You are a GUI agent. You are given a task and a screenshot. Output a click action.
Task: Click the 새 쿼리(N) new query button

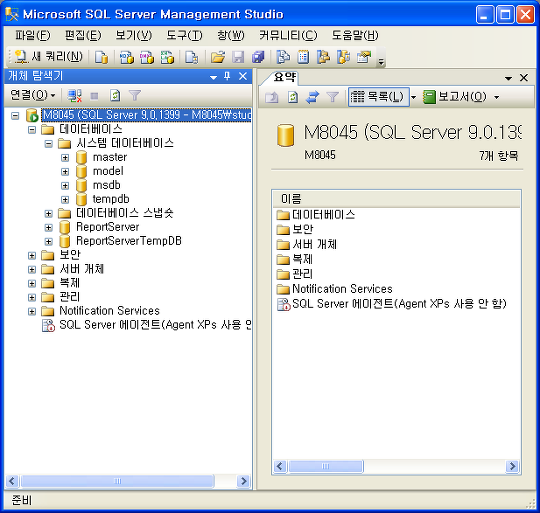tap(49, 56)
